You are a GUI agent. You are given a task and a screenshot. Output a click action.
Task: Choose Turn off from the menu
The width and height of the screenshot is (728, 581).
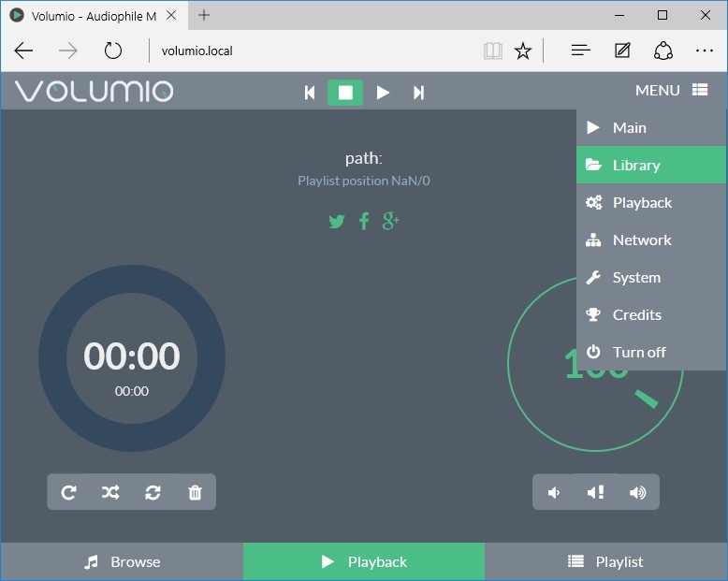pyautogui.click(x=652, y=352)
